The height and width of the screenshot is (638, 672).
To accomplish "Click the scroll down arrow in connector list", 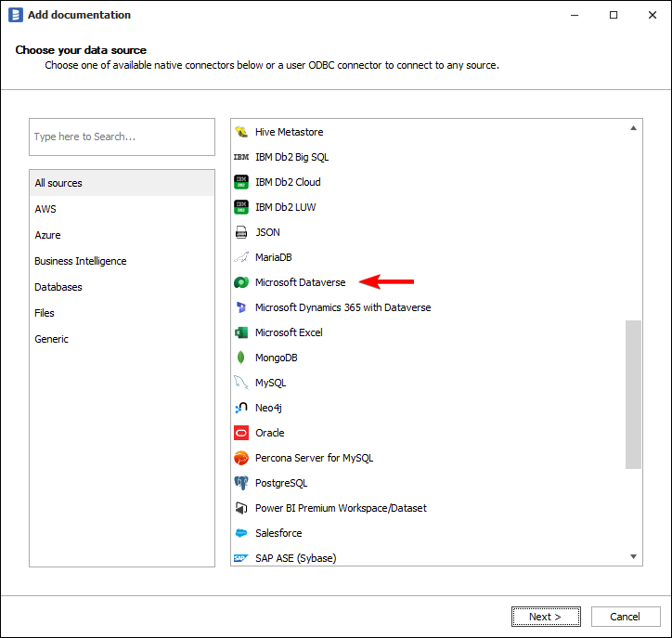I will tap(634, 557).
